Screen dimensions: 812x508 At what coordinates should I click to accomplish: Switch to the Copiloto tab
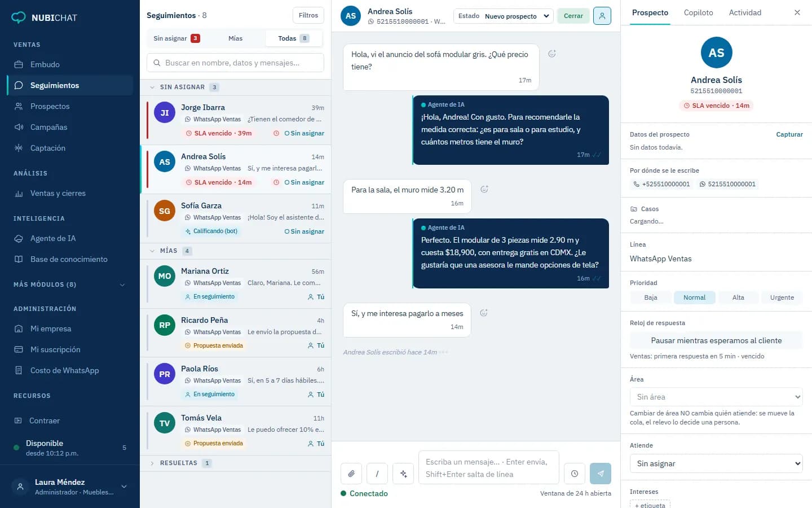click(698, 12)
